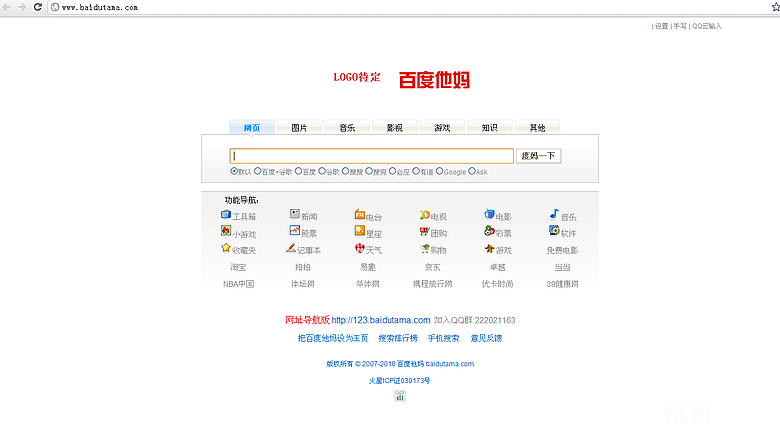Click the 购物 shopping cart icon
The image size is (780, 439).
coord(424,248)
